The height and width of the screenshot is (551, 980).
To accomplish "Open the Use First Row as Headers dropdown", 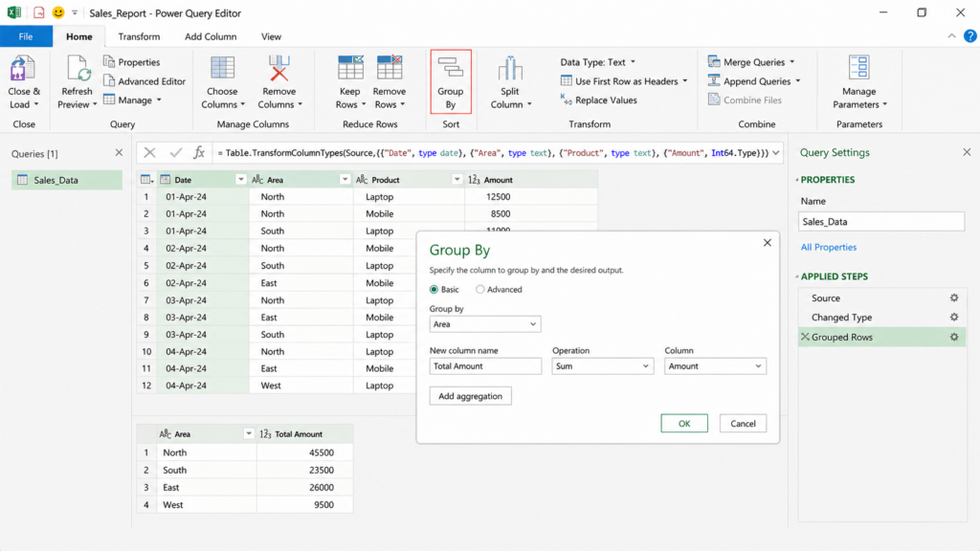I will (624, 81).
